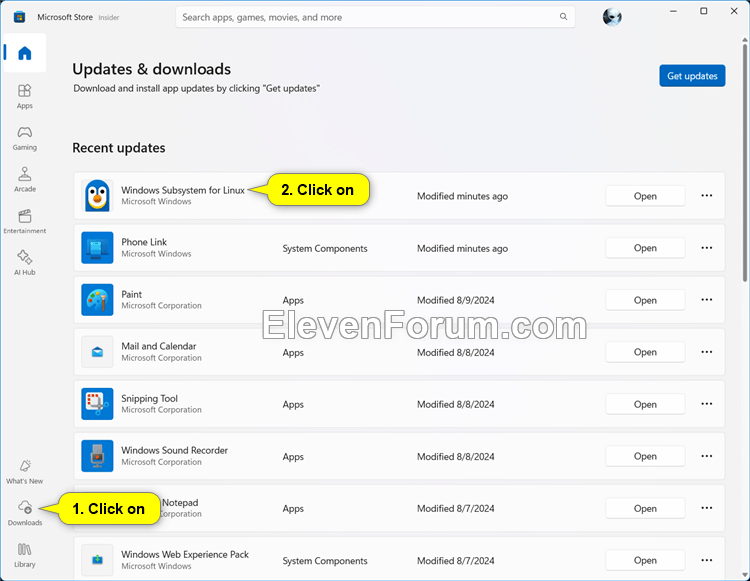Open Windows Web Experience Pack
The width and height of the screenshot is (750, 581).
[645, 560]
